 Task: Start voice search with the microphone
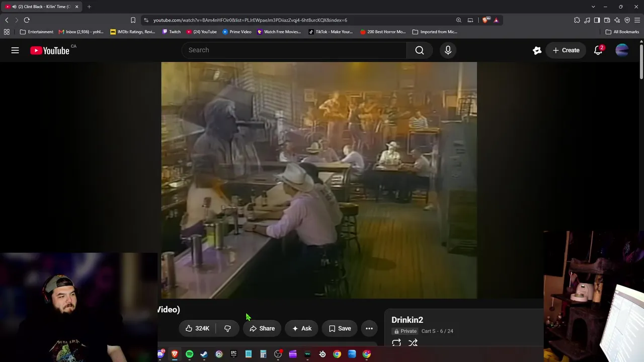pyautogui.click(x=448, y=50)
